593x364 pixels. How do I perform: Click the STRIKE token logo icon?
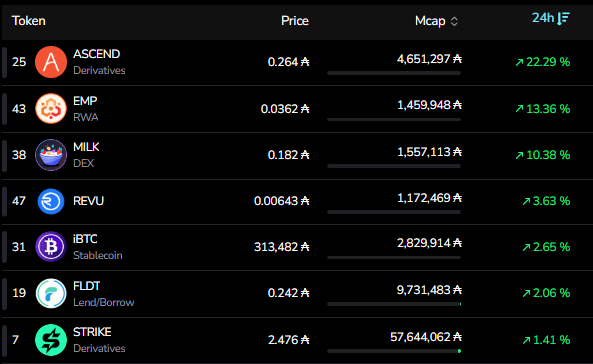point(51,340)
